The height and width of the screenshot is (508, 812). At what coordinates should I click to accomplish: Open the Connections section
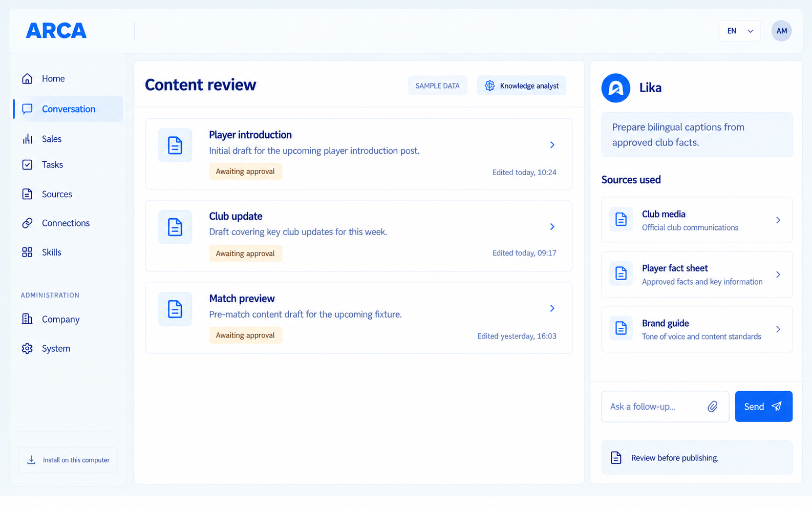point(68,223)
